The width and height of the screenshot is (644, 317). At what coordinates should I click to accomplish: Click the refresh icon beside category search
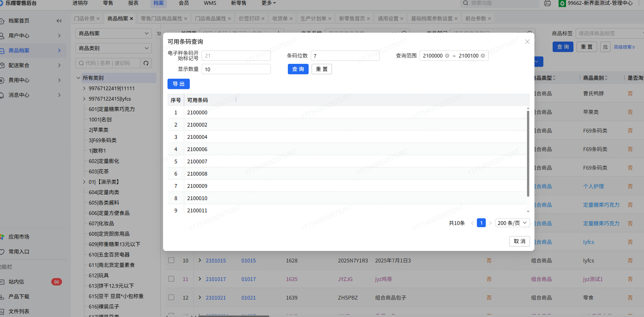tap(146, 63)
